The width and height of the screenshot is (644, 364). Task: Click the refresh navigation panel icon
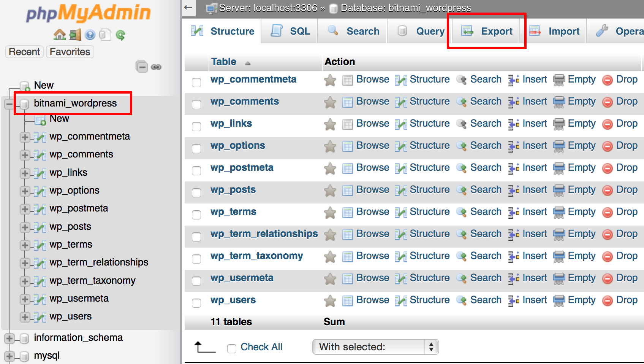[x=121, y=35]
